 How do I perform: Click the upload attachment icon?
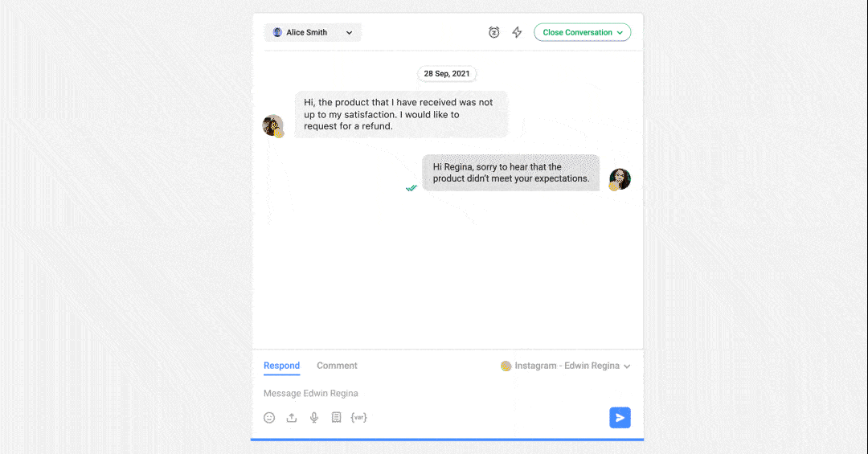pos(292,418)
